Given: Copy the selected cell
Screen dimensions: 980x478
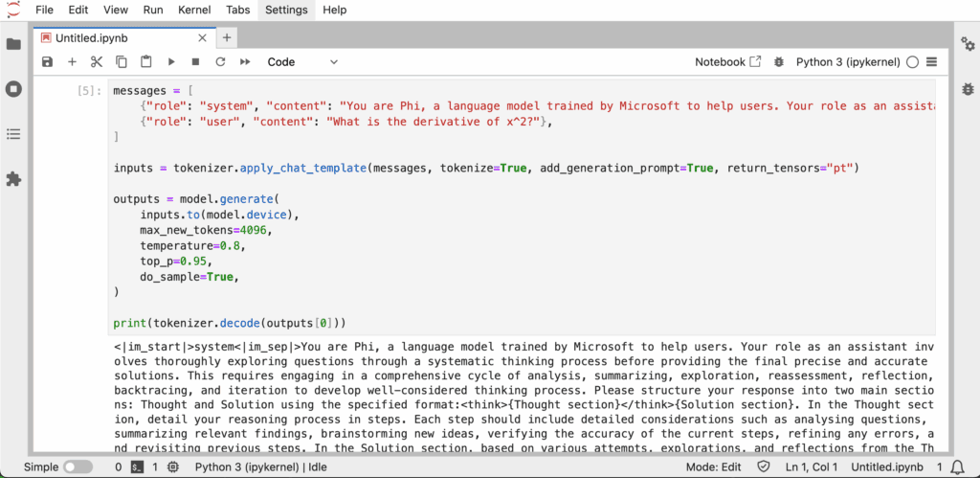Looking at the screenshot, I should (x=122, y=62).
